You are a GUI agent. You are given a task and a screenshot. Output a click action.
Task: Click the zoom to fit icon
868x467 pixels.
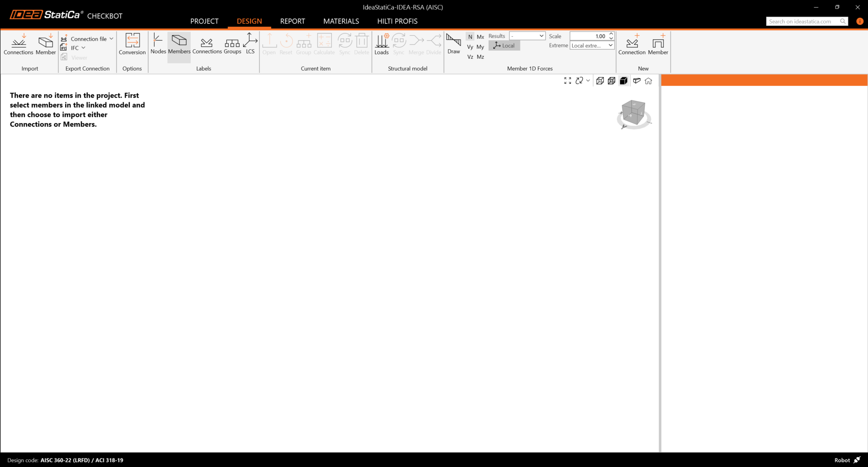click(567, 81)
